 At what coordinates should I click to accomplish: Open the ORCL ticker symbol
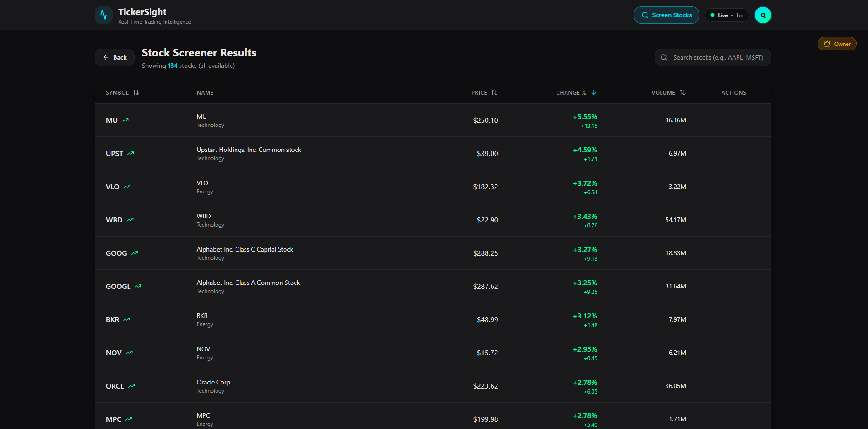pos(115,386)
